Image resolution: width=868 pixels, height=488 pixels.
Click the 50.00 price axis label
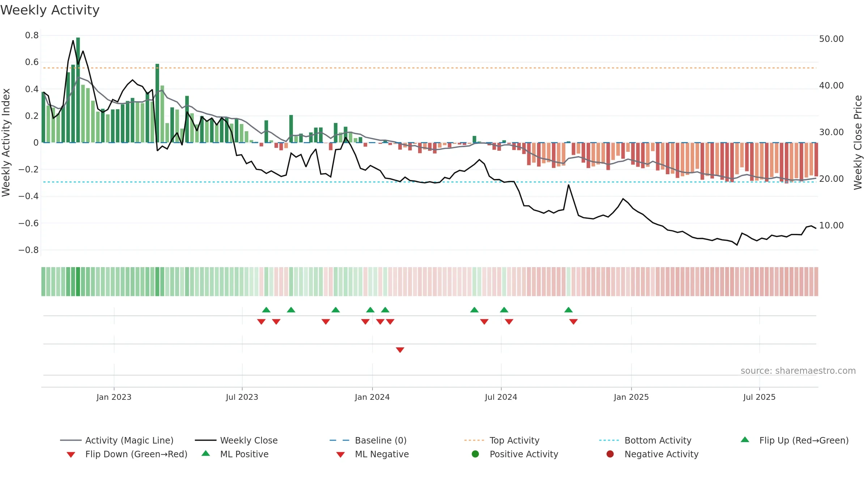point(831,39)
